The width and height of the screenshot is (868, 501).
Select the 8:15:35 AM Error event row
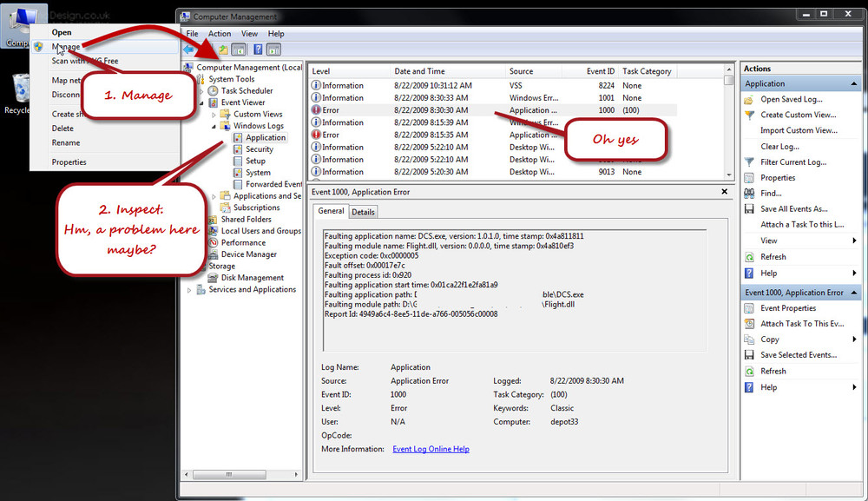493,135
